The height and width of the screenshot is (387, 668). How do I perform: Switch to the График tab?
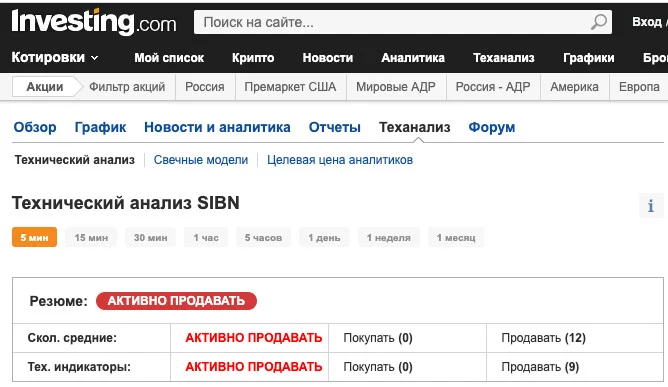tap(100, 127)
